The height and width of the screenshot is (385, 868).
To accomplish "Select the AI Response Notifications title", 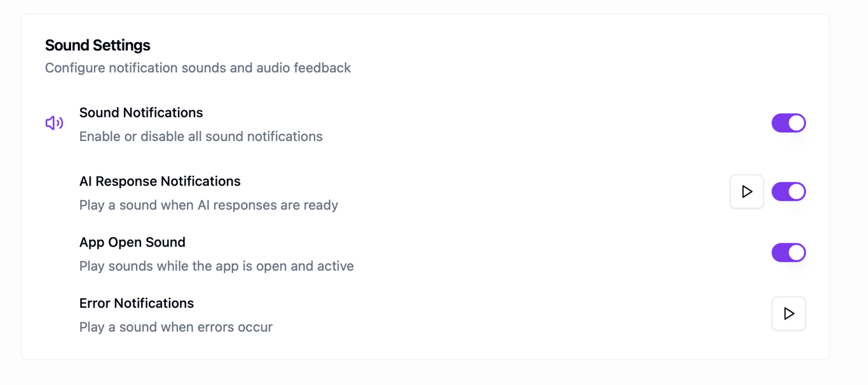I will 159,181.
